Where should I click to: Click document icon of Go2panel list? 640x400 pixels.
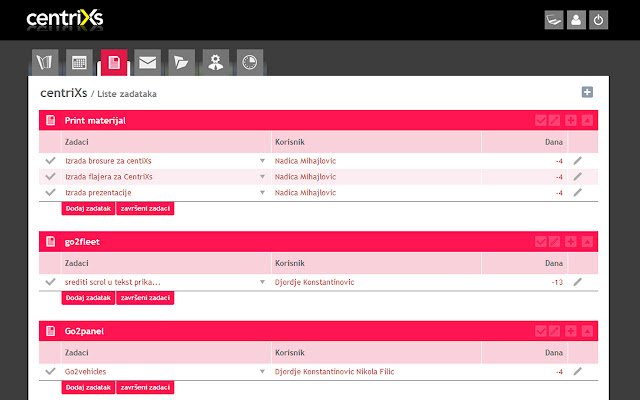point(51,331)
